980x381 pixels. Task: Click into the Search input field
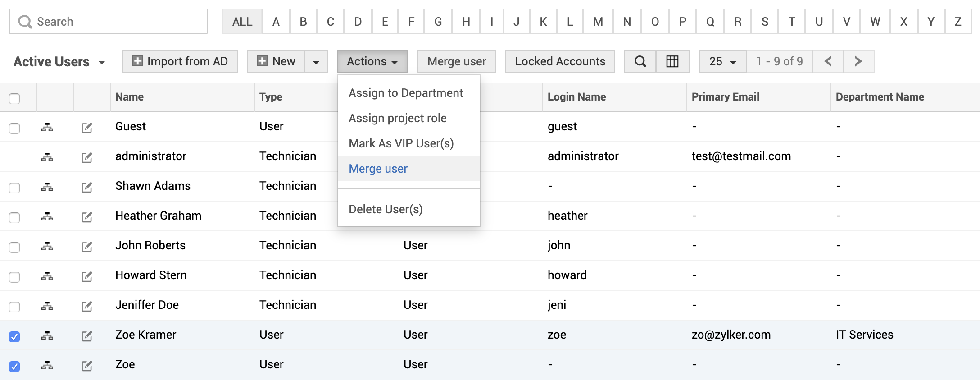pos(109,22)
